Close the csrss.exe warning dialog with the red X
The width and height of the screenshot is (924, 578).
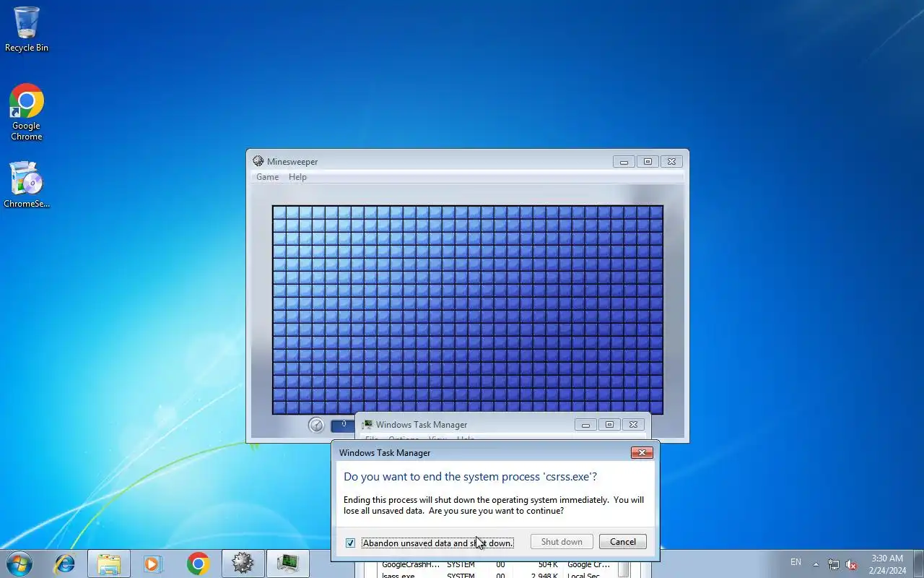[642, 453]
